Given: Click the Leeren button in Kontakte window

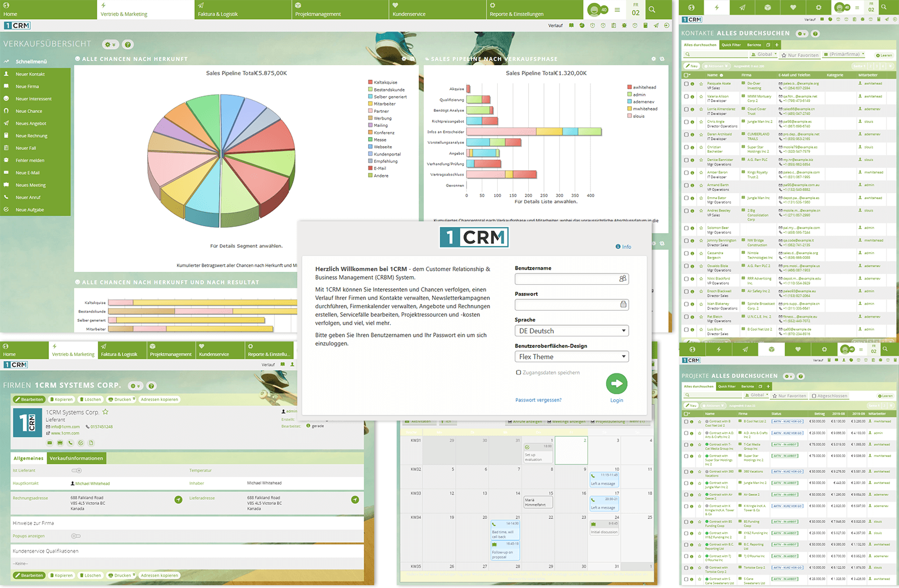Looking at the screenshot, I should (x=884, y=55).
